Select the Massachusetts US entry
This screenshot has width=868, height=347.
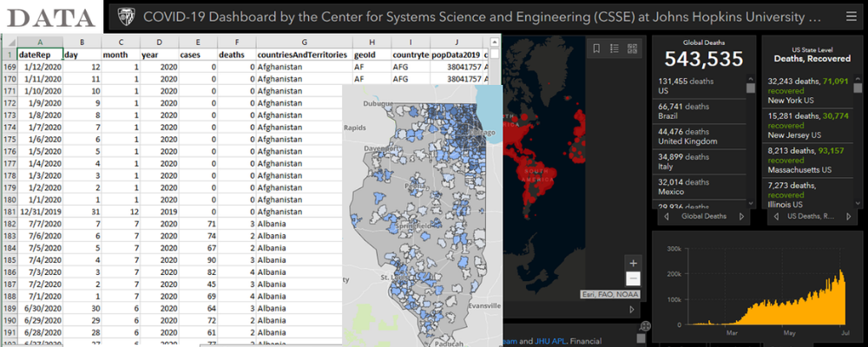click(x=809, y=160)
